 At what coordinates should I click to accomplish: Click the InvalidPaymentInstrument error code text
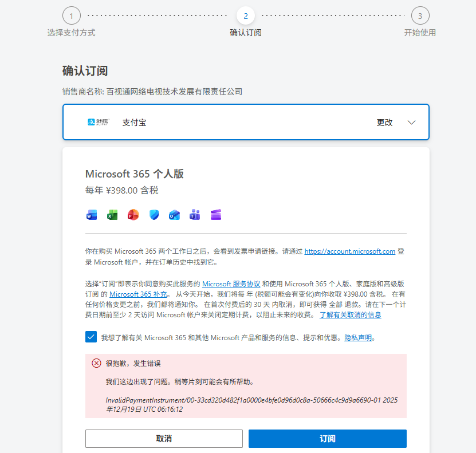click(x=251, y=405)
